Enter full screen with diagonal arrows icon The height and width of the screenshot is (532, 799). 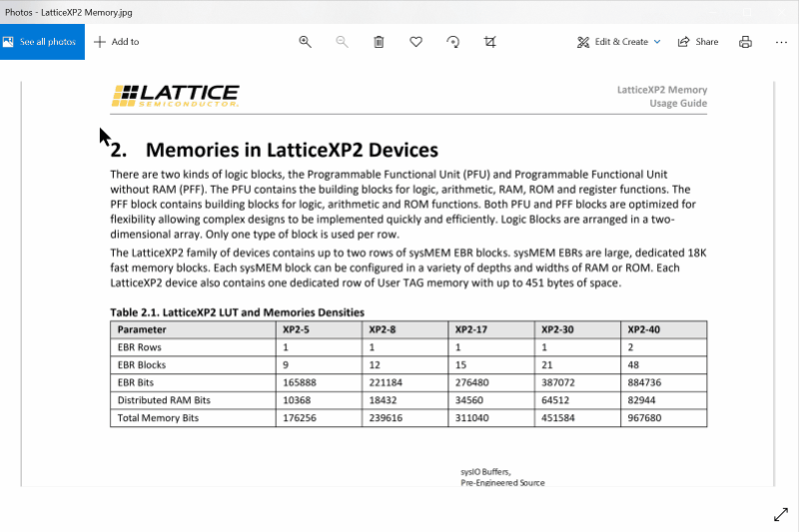tap(781, 515)
